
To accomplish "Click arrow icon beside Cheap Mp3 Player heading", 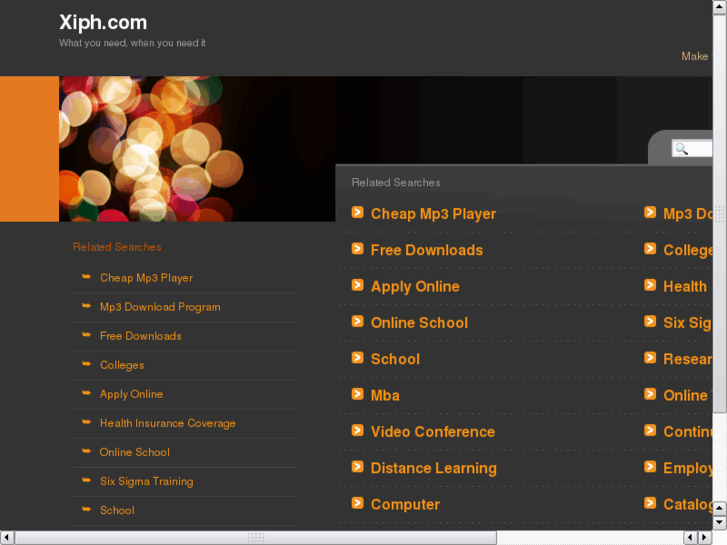I will [x=357, y=212].
